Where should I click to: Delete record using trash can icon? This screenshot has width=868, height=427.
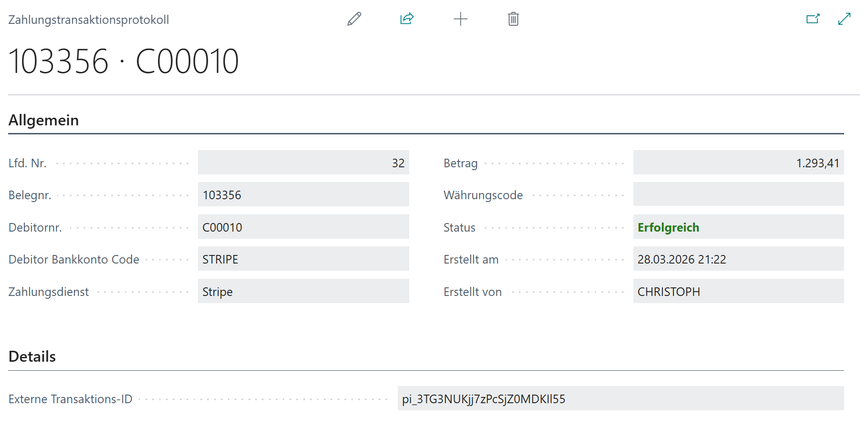[513, 19]
